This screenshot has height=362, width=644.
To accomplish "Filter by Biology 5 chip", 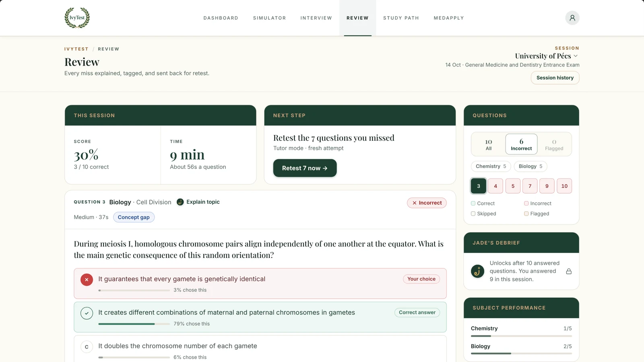I will (x=530, y=166).
